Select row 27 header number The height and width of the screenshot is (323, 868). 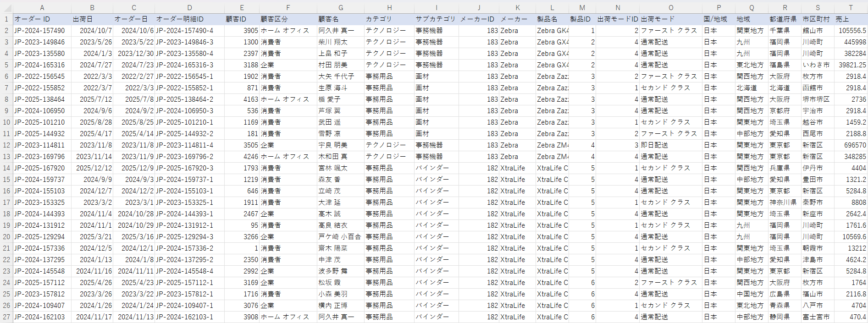(6, 317)
